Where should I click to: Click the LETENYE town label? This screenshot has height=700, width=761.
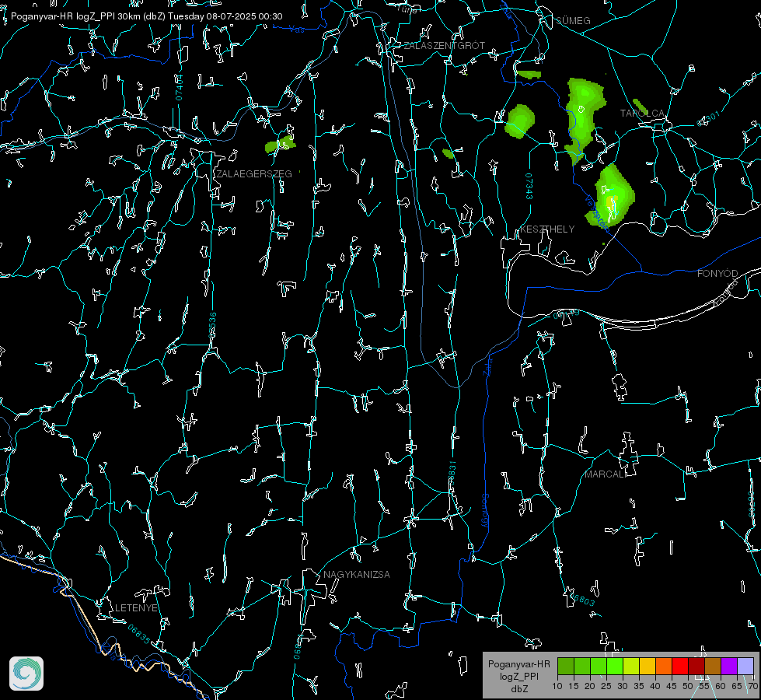point(136,608)
